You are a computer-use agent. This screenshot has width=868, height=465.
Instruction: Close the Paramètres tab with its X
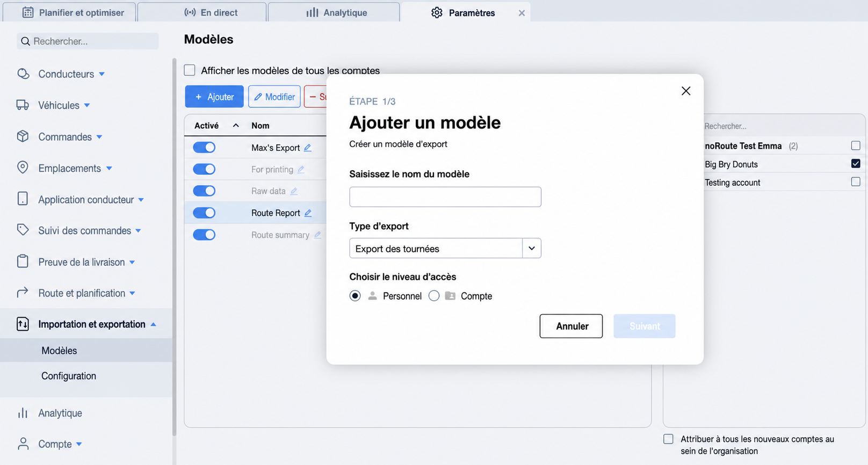[x=522, y=13]
